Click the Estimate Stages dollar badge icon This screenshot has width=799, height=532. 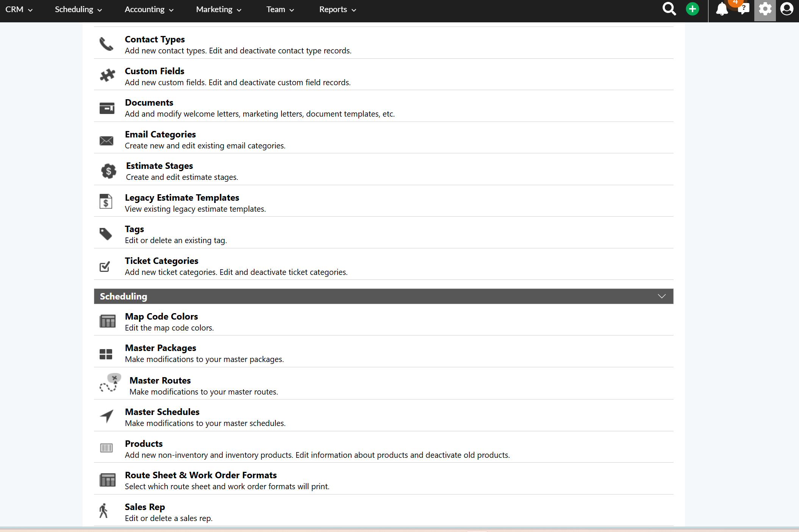click(109, 171)
